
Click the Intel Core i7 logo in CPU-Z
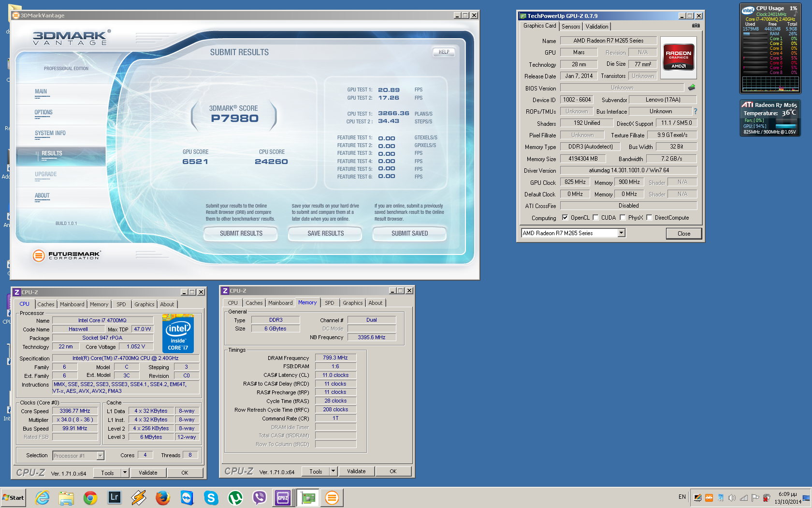pyautogui.click(x=178, y=333)
